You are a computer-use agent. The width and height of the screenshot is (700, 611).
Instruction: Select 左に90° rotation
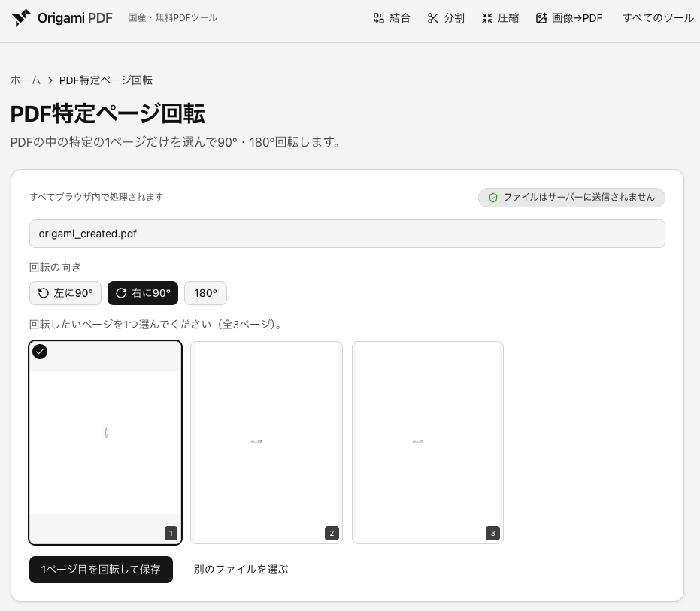pos(65,293)
